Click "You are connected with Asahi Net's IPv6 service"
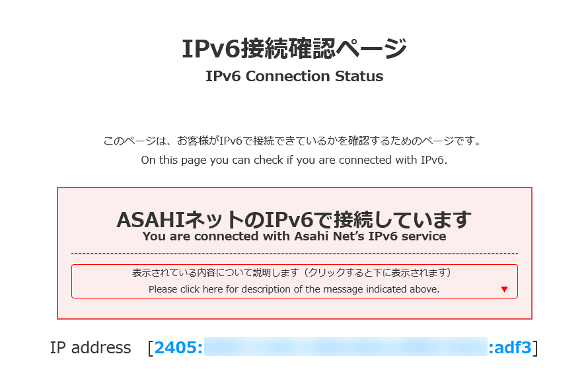This screenshot has height=385, width=588. click(294, 236)
